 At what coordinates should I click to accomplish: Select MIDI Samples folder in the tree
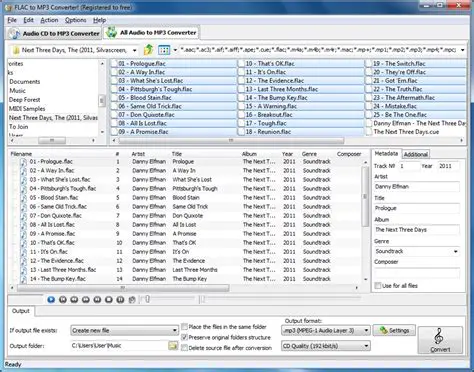[x=27, y=109]
